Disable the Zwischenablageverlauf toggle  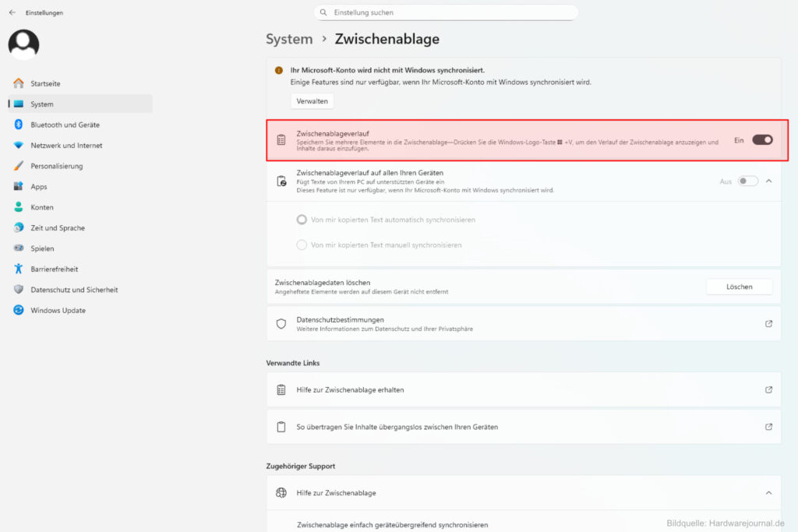click(761, 139)
